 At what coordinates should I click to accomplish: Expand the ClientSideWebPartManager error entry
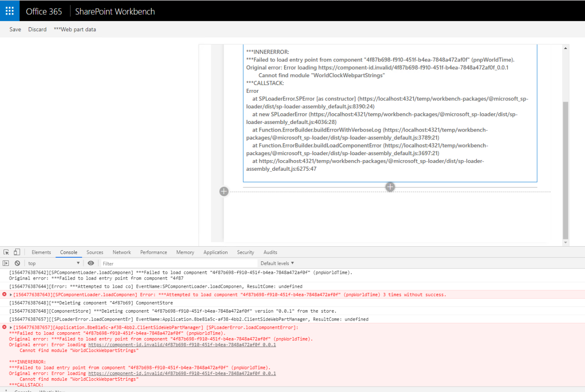click(11, 327)
